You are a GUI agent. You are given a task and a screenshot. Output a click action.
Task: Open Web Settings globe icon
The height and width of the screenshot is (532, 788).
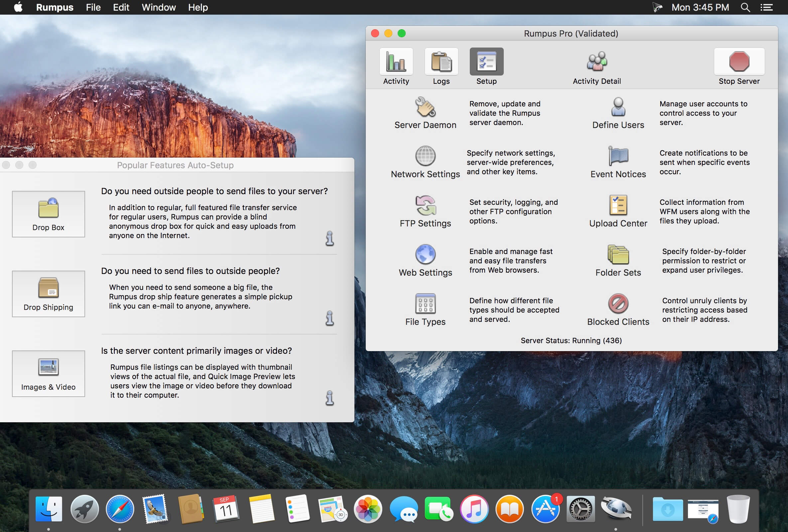click(x=425, y=254)
